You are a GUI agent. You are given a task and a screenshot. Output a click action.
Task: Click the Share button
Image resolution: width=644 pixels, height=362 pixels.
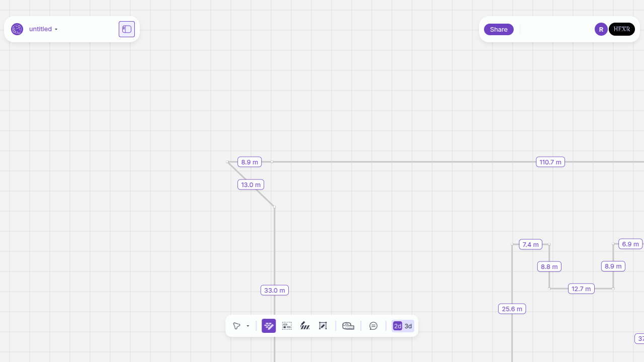(x=499, y=29)
